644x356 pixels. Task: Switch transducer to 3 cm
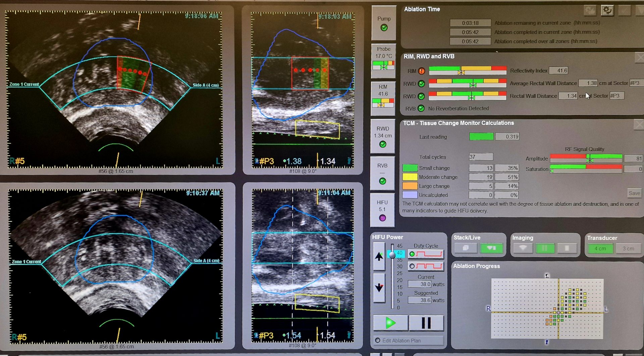(x=628, y=249)
